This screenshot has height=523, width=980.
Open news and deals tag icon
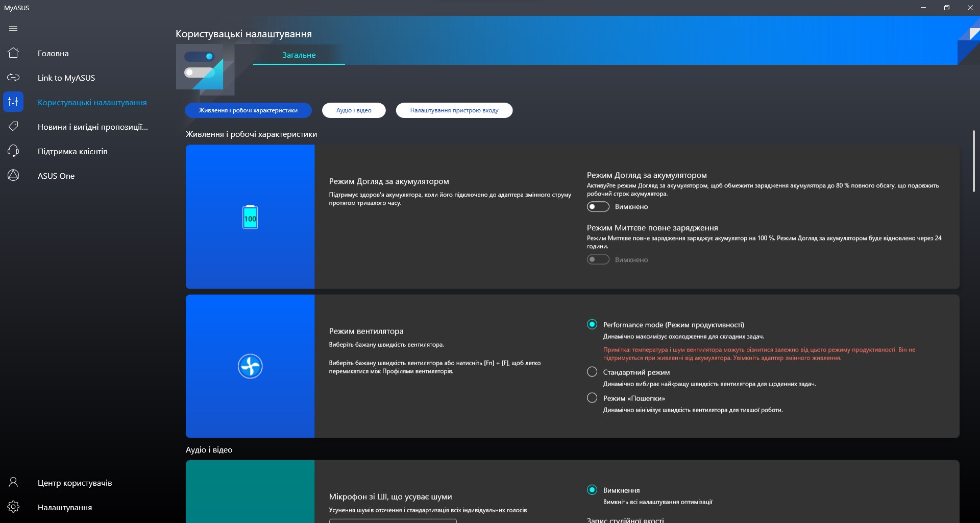coord(13,127)
